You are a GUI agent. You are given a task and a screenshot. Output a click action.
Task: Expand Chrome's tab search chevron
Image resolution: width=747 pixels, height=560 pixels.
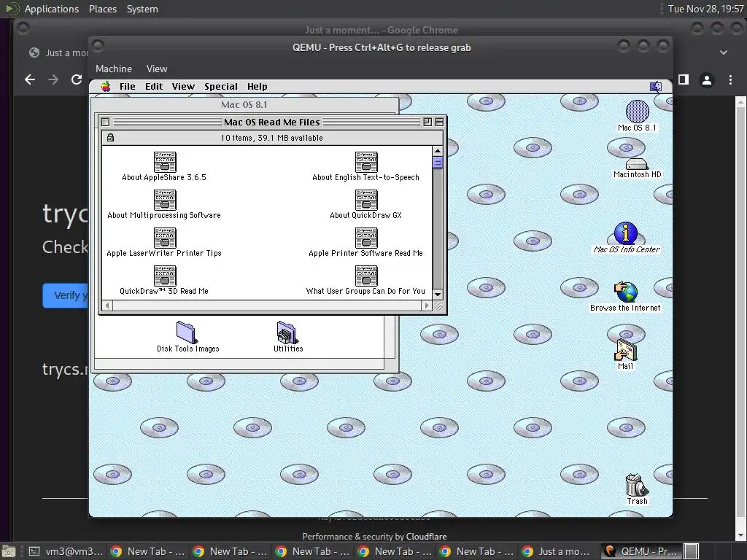point(723,52)
